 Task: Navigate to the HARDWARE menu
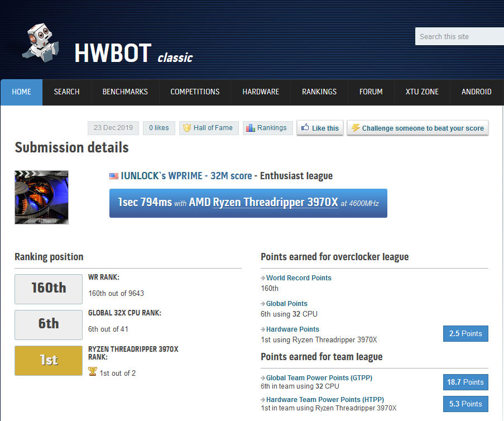261,92
